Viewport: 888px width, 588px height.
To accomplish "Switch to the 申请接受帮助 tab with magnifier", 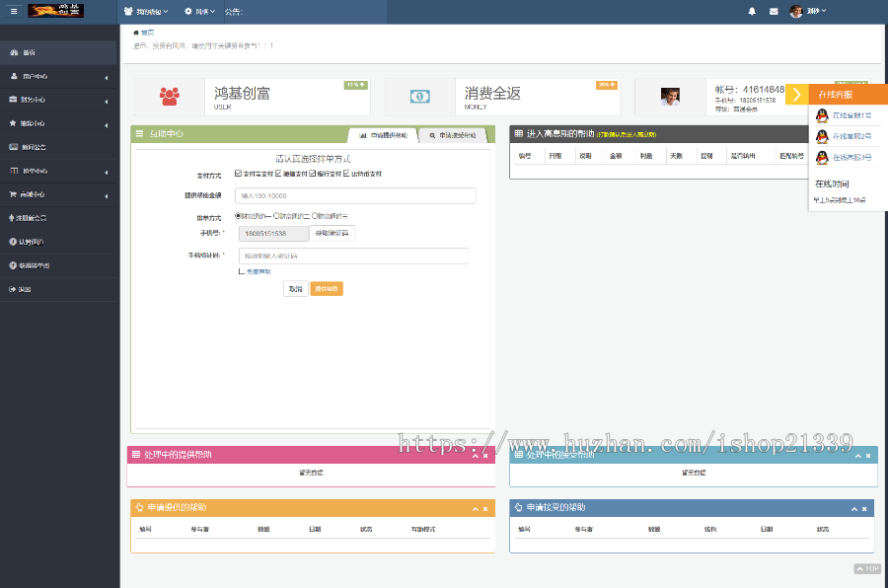I will coord(453,135).
